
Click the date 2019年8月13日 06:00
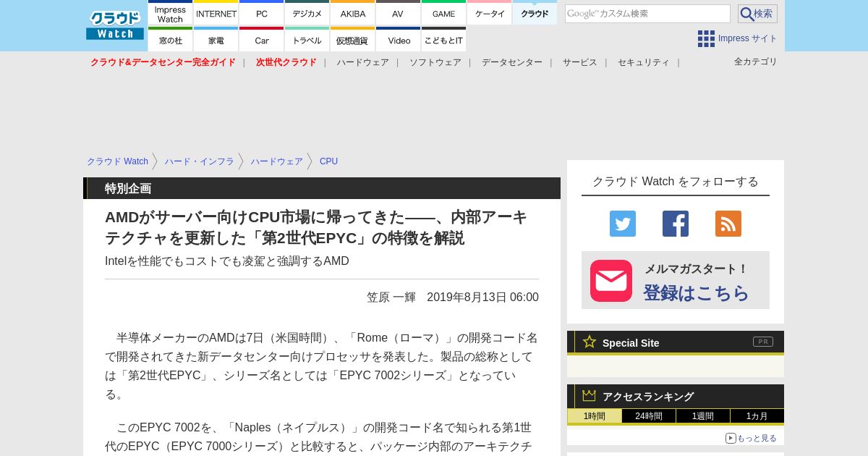pos(482,297)
